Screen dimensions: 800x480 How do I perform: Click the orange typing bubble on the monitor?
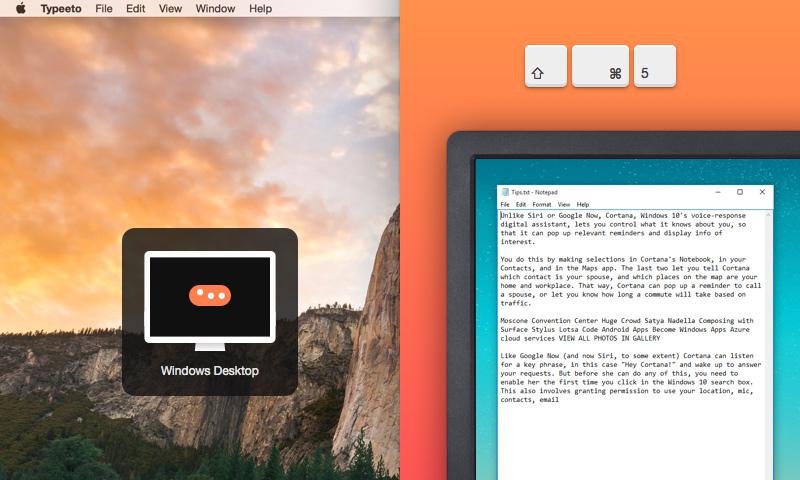pos(210,295)
